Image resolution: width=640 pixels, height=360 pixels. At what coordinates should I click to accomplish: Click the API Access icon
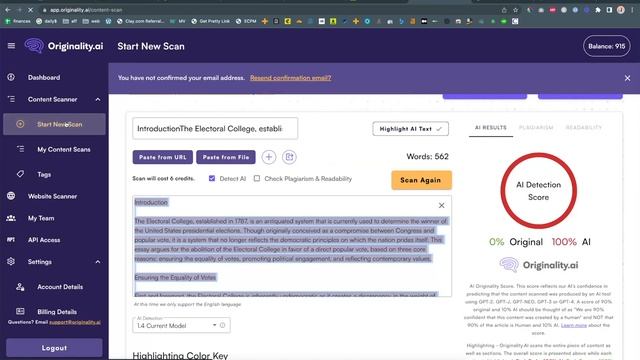pos(11,240)
